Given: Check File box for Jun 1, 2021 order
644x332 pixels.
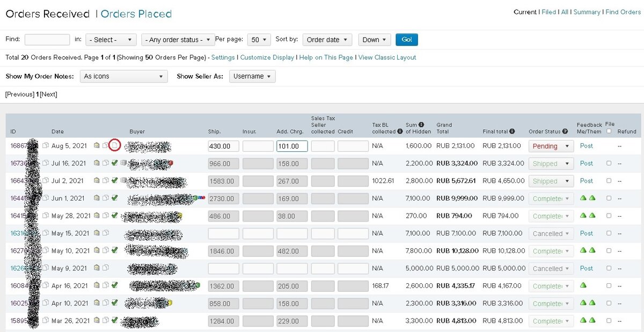Looking at the screenshot, I should tap(609, 198).
